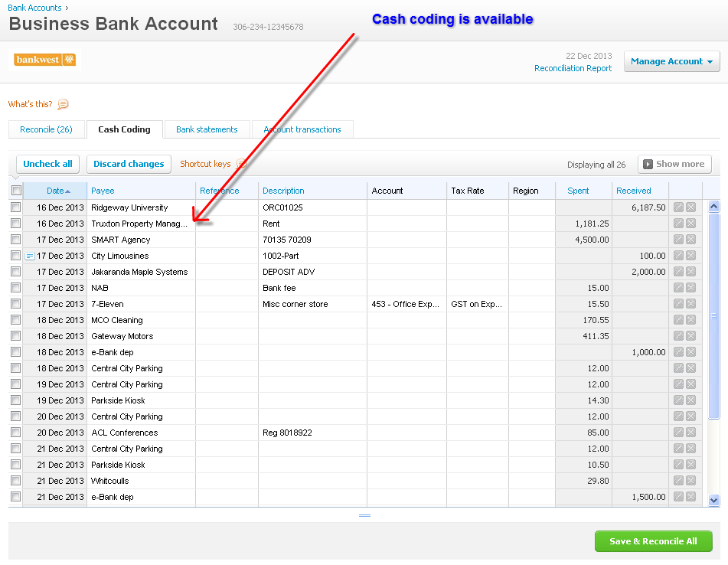Tick the checkbox for the 7-Eleven transaction
This screenshot has width=728, height=565.
[x=16, y=304]
